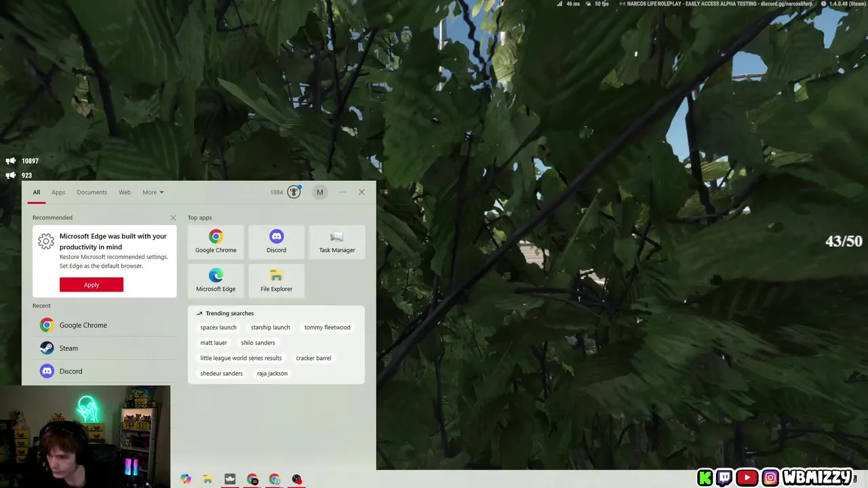Click the 43/50 counter
868x488 pixels.
click(x=844, y=241)
